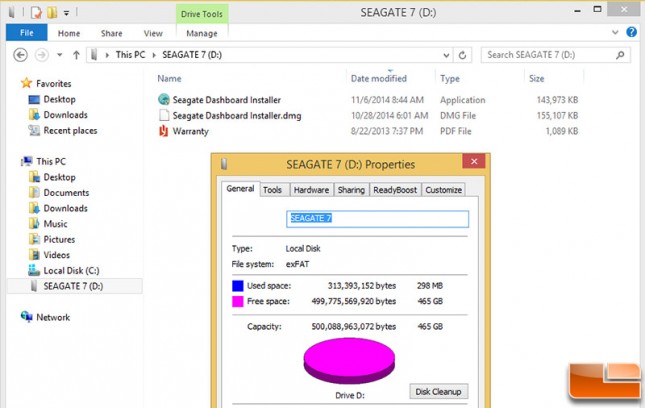This screenshot has width=645, height=408.
Task: Open the recent locations dropdown arrow
Action: (x=60, y=55)
